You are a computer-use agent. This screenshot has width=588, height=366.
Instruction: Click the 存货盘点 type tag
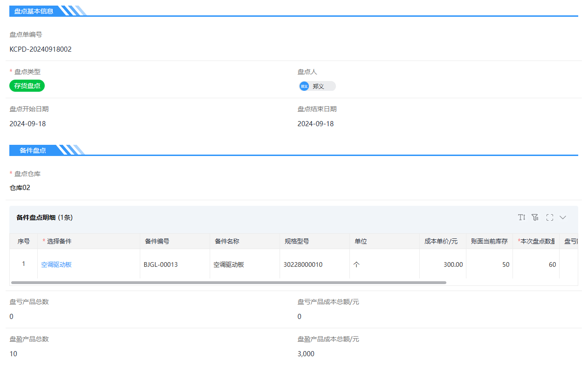[x=27, y=86]
